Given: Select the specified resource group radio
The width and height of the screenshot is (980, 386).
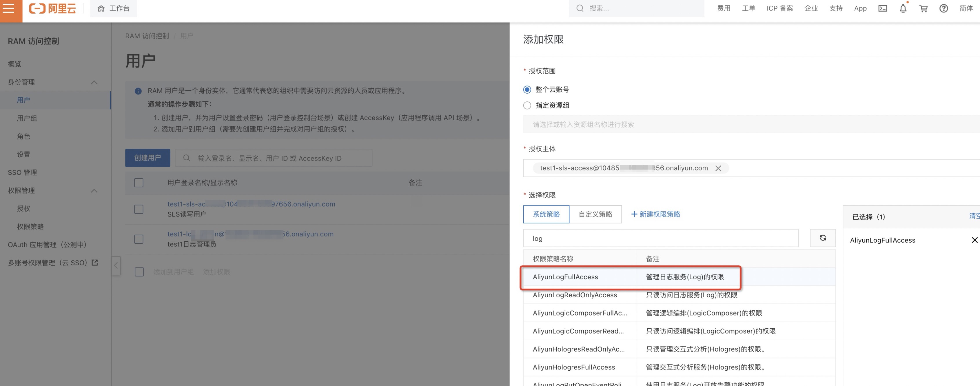Looking at the screenshot, I should tap(527, 105).
